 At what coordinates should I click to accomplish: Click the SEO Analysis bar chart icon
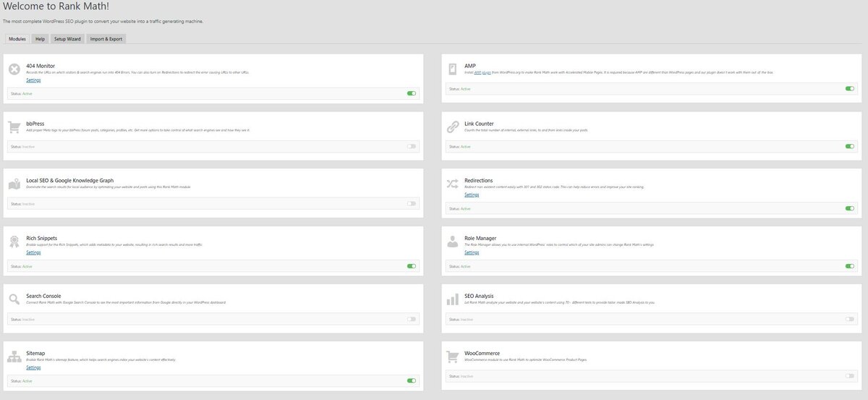[452, 299]
